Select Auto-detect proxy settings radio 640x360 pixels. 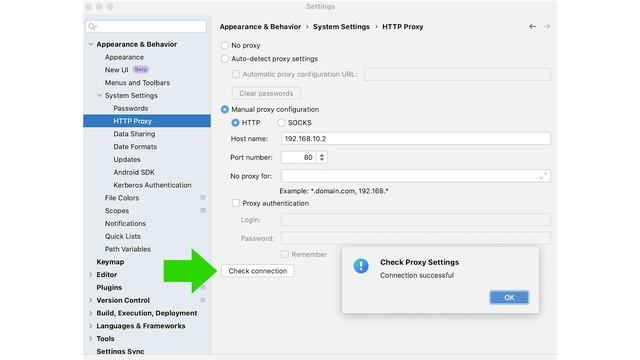click(x=224, y=59)
